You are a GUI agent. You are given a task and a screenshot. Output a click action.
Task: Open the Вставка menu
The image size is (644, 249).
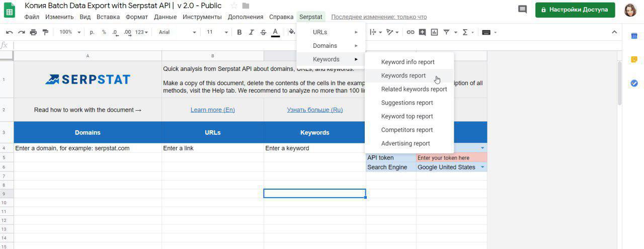[x=108, y=17]
